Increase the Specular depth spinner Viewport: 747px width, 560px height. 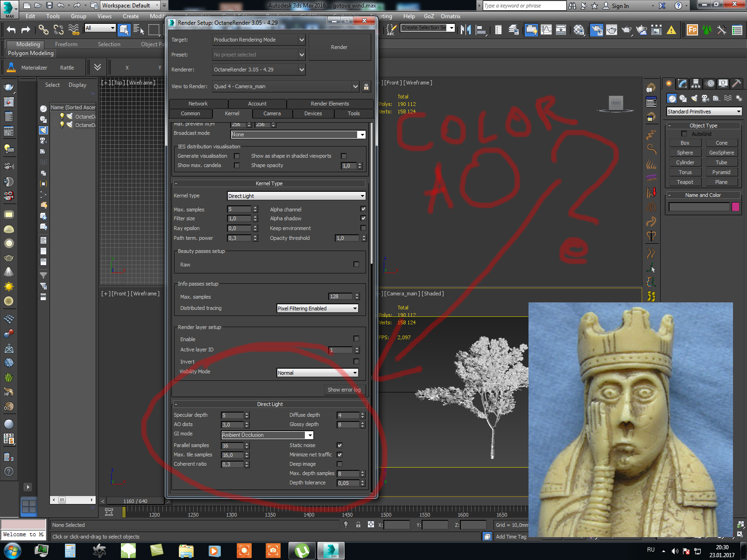[247, 413]
